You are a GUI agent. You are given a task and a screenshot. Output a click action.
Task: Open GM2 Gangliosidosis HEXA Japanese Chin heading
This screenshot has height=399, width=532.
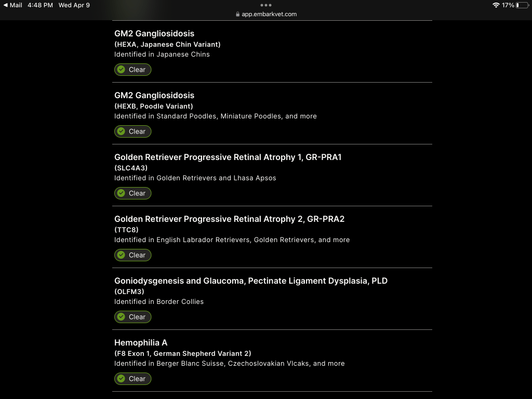coord(154,34)
